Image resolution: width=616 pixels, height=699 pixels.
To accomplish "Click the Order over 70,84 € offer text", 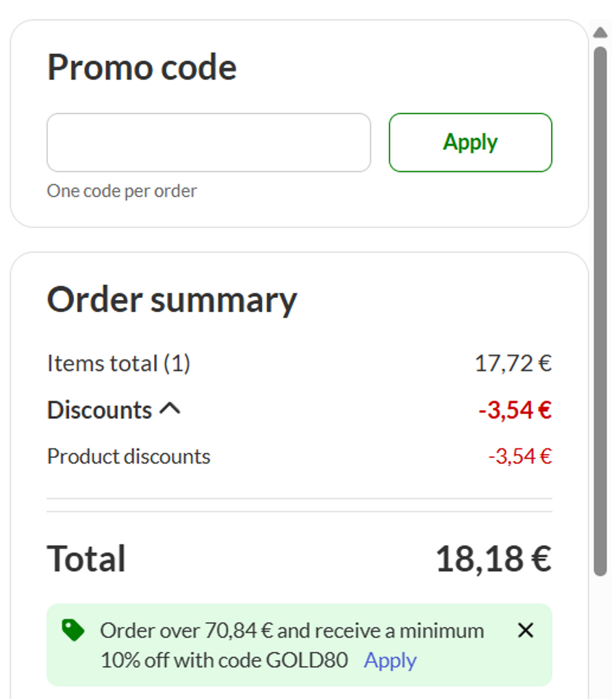I will [292, 631].
